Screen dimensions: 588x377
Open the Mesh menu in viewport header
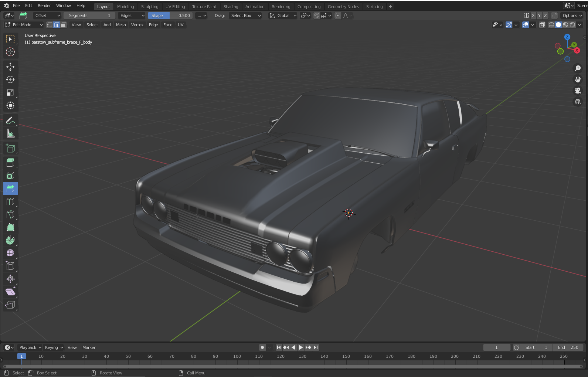[x=121, y=25]
